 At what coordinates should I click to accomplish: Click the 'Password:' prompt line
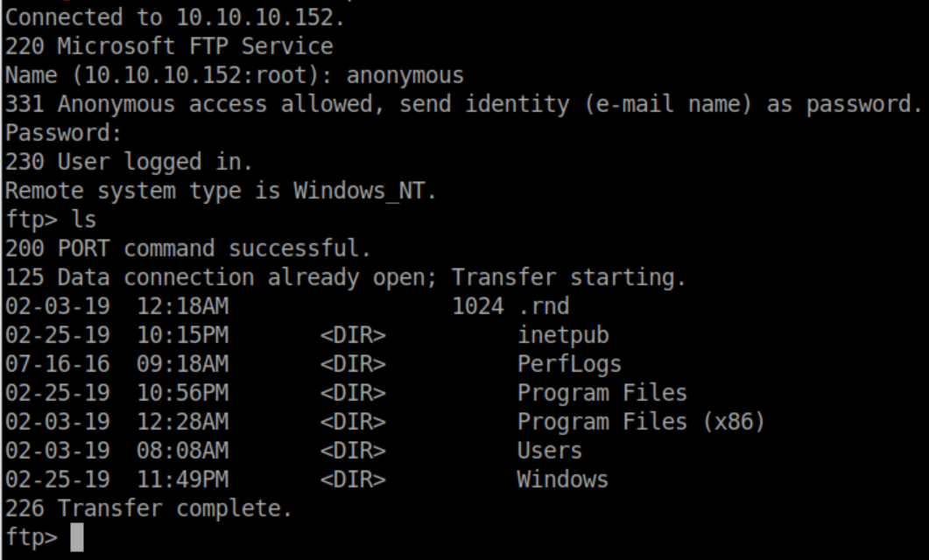pos(61,133)
